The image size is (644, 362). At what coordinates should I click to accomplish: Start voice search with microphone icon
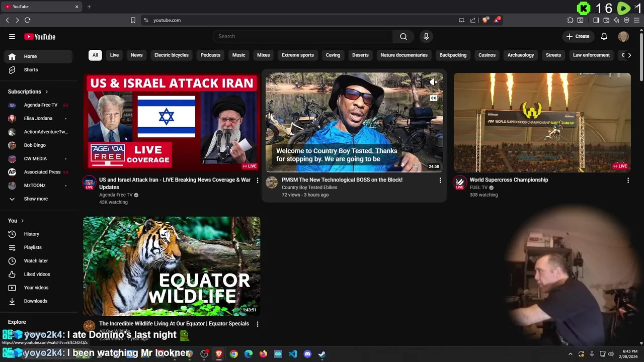[426, 36]
